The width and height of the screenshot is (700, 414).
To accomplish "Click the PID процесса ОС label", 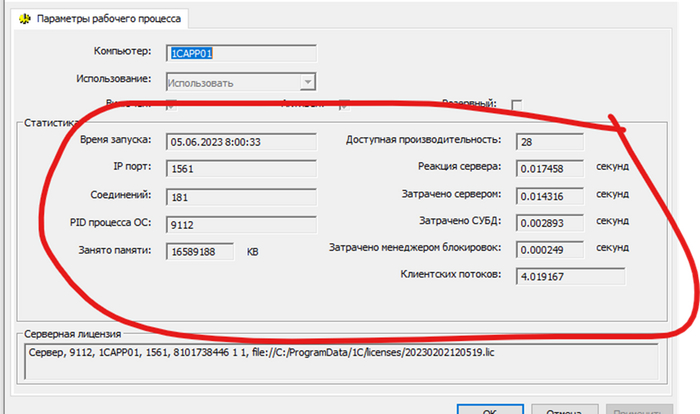I will [x=110, y=222].
